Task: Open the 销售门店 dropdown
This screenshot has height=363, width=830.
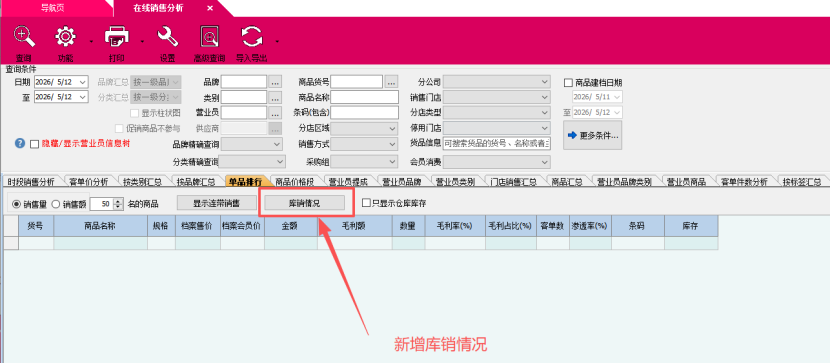Action: (545, 97)
